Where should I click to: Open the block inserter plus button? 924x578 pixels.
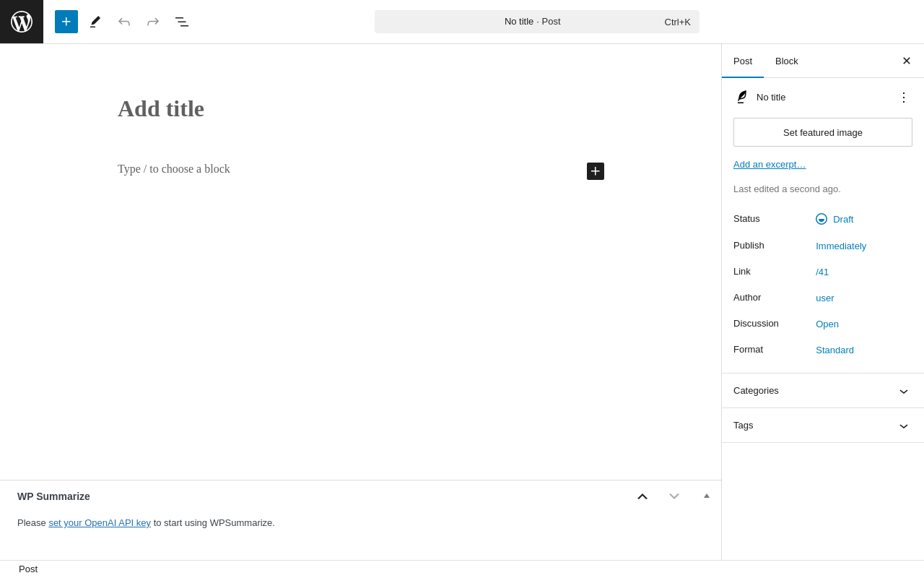tap(66, 22)
